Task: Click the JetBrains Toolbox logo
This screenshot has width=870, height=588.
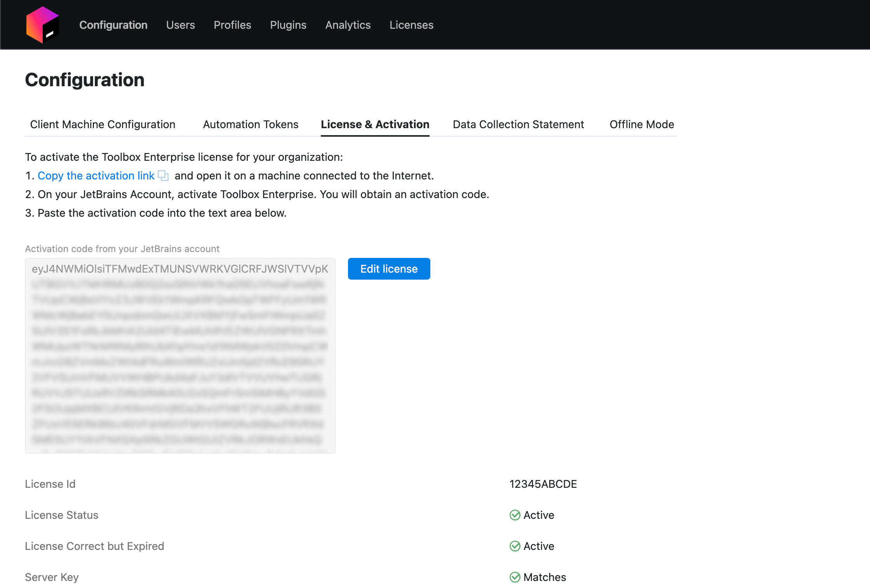Action: (x=43, y=24)
